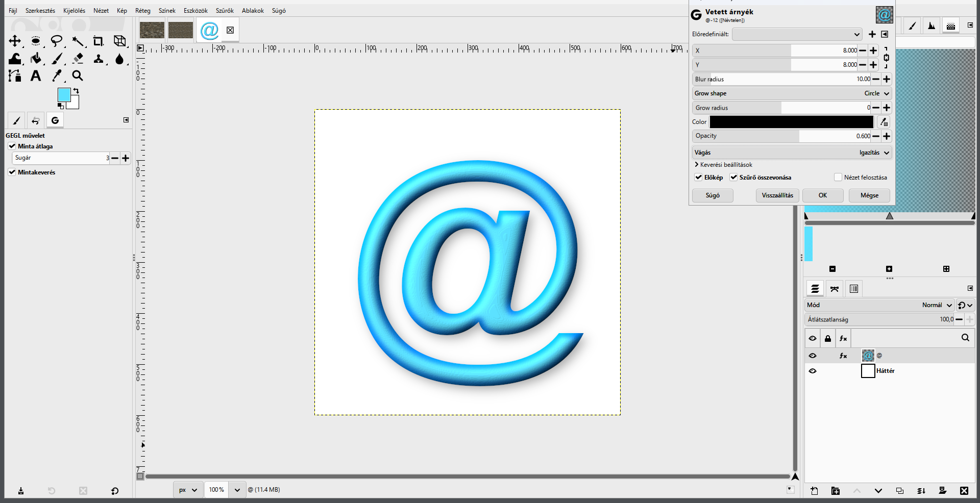Click the black shadow Color swatch
This screenshot has width=980, height=503.
point(791,122)
